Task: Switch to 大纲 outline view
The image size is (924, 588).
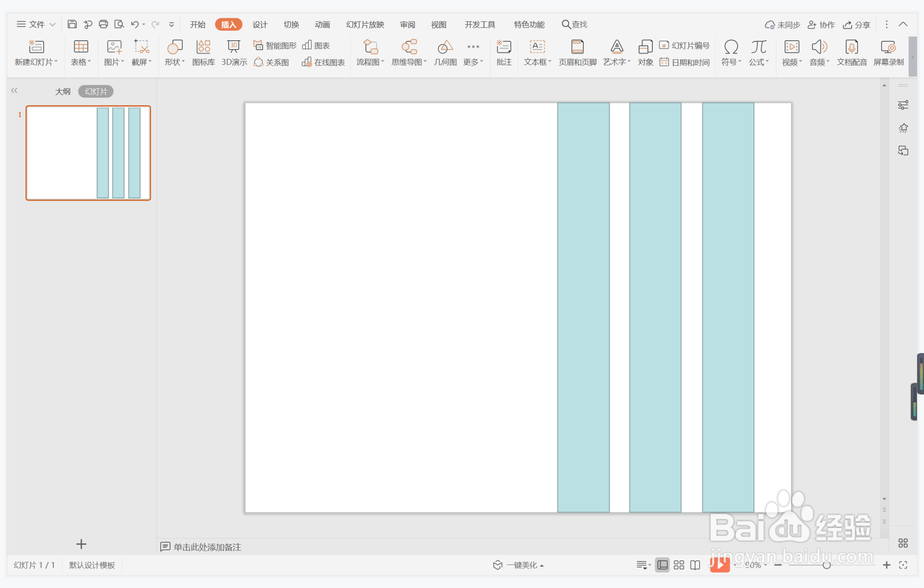Action: [63, 91]
